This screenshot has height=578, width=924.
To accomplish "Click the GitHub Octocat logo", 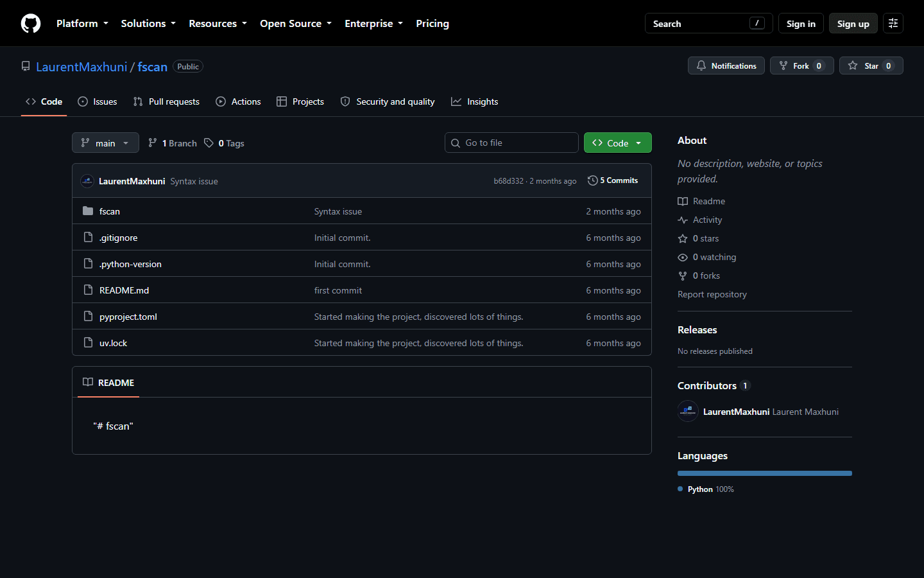I will coord(31,24).
